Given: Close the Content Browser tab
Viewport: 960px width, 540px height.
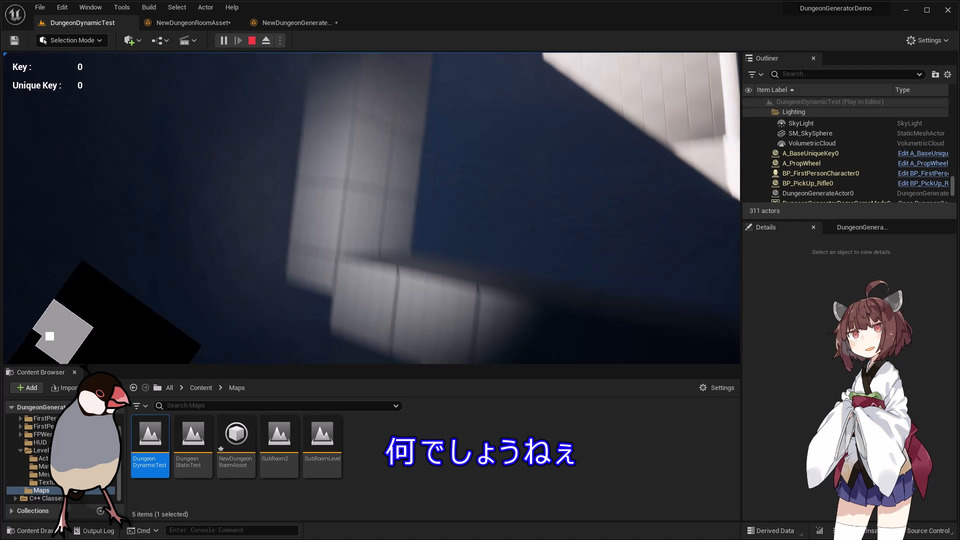Looking at the screenshot, I should pyautogui.click(x=74, y=372).
